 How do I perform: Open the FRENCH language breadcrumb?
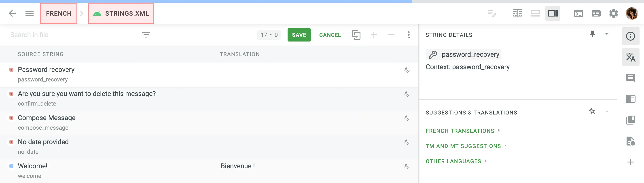[x=59, y=13]
